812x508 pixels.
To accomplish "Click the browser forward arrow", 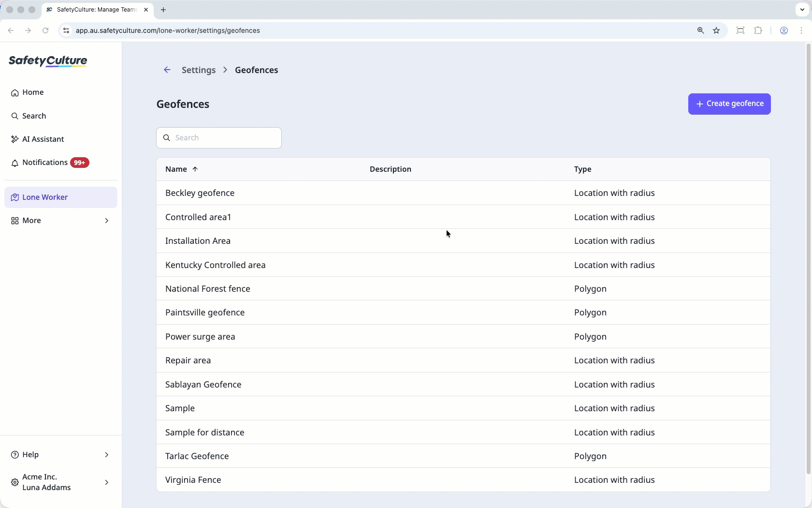I will click(28, 30).
